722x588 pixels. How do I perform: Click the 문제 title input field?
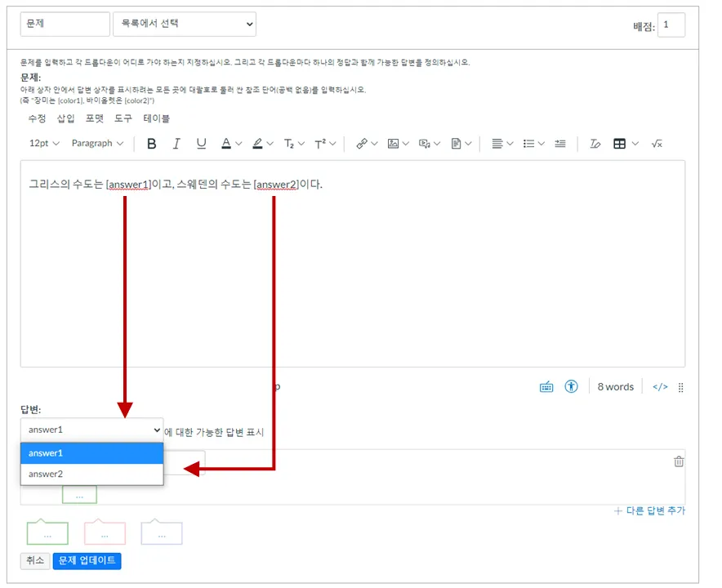coord(65,24)
